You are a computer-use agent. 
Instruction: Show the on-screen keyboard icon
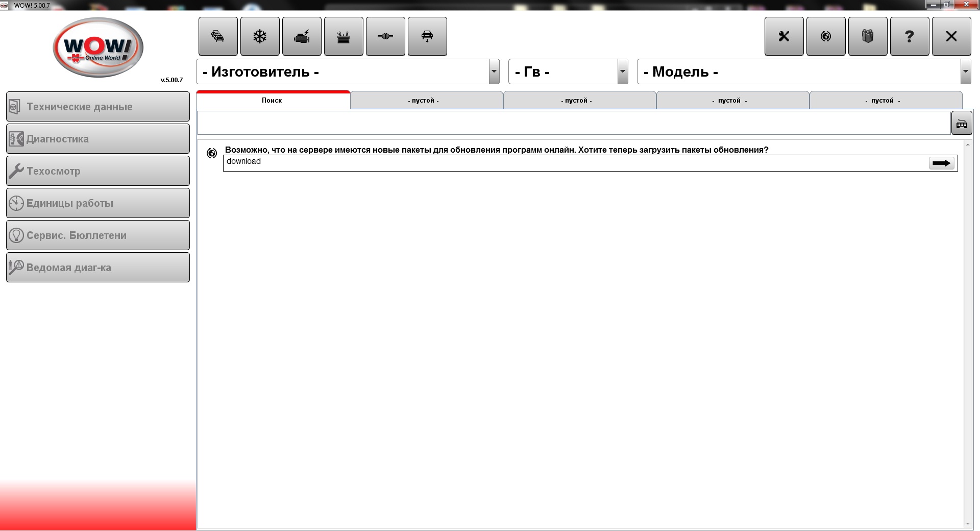point(962,123)
